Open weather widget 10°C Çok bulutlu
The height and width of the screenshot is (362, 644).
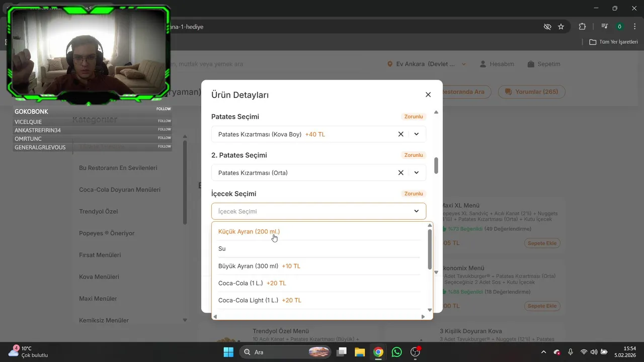click(28, 351)
